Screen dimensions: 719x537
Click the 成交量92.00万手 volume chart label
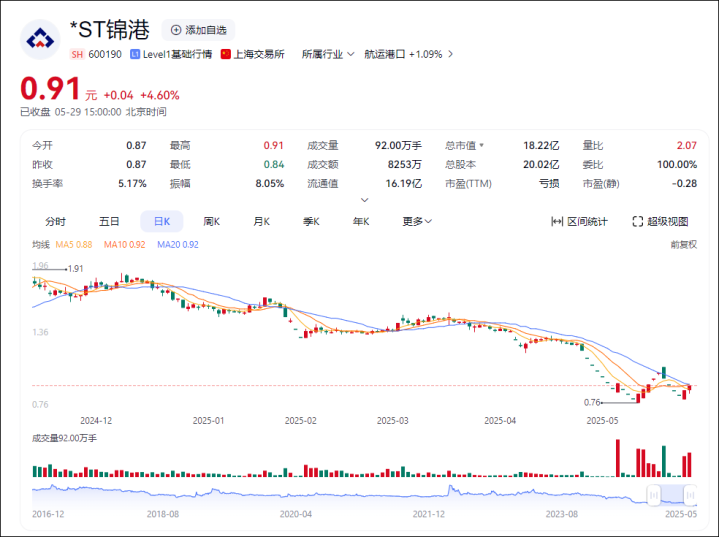tap(64, 438)
